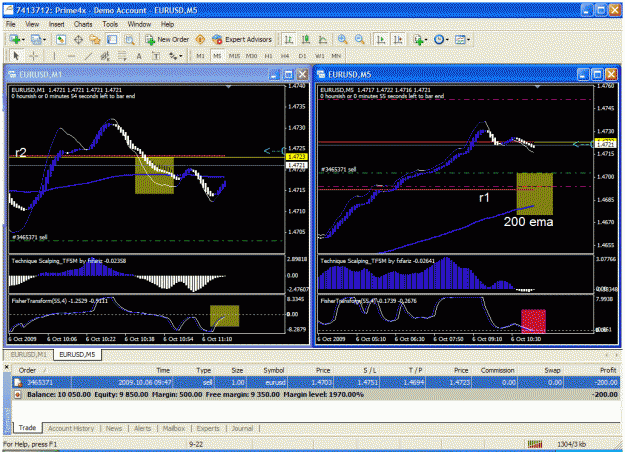The height and width of the screenshot is (452, 625).
Task: Select the Horizontal Line drawing tool
Action: [71, 56]
